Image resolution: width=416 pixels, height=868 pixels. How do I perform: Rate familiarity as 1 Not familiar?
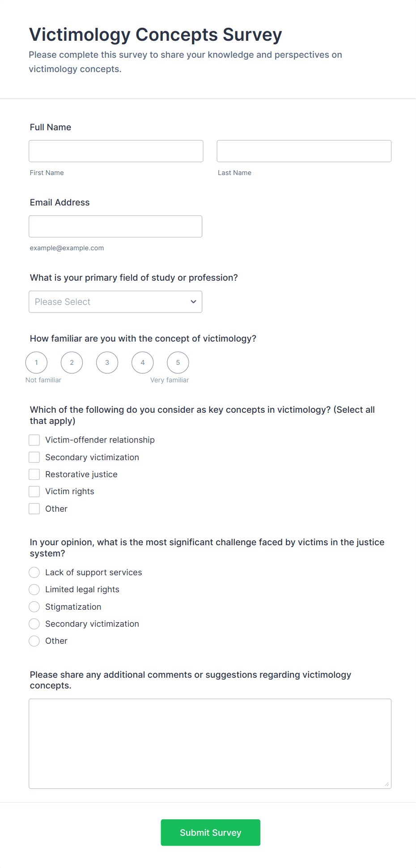(36, 363)
